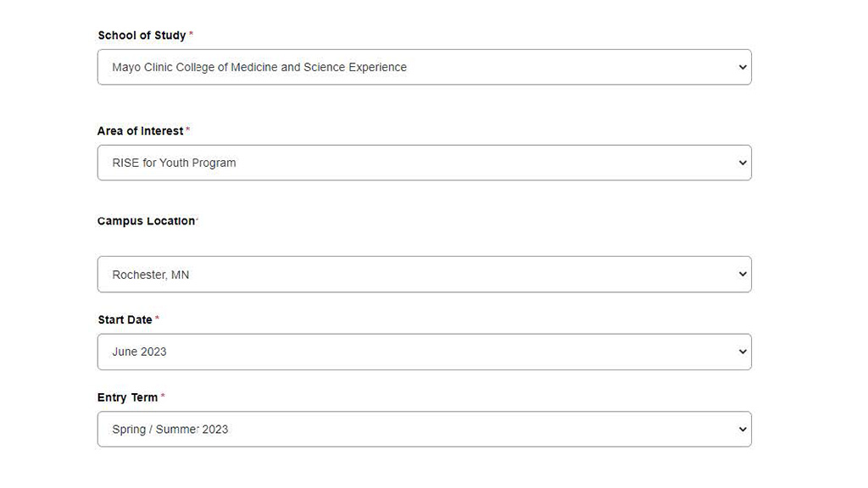The image size is (868, 488).
Task: Click the required asterisk beside School of Study
Action: tap(190, 32)
